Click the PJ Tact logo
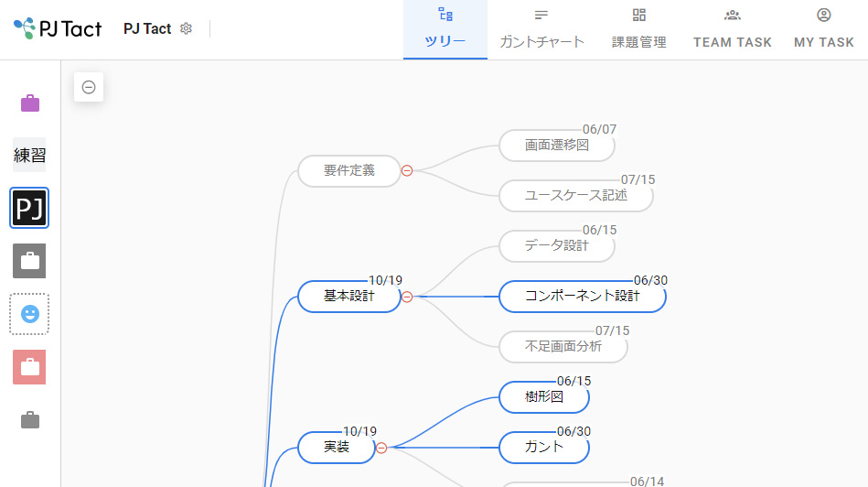 [58, 28]
